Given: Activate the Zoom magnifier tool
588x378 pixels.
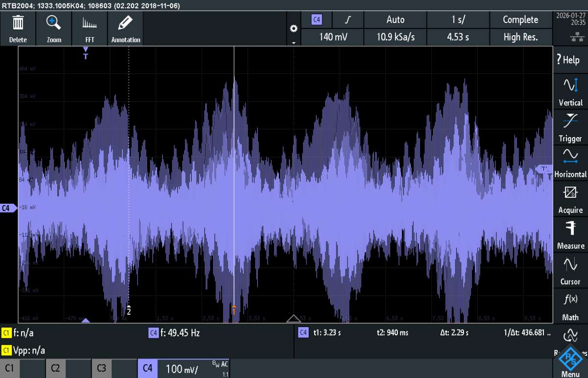Looking at the screenshot, I should (x=54, y=28).
